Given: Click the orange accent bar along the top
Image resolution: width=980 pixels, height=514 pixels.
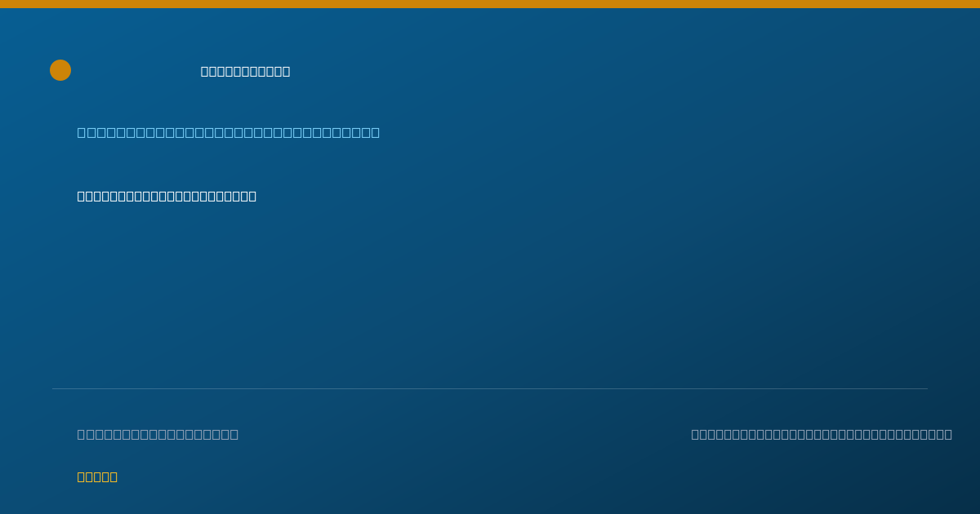Looking at the screenshot, I should tap(490, 4).
